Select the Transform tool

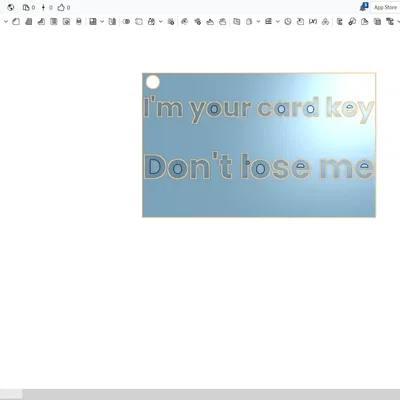coord(151,22)
